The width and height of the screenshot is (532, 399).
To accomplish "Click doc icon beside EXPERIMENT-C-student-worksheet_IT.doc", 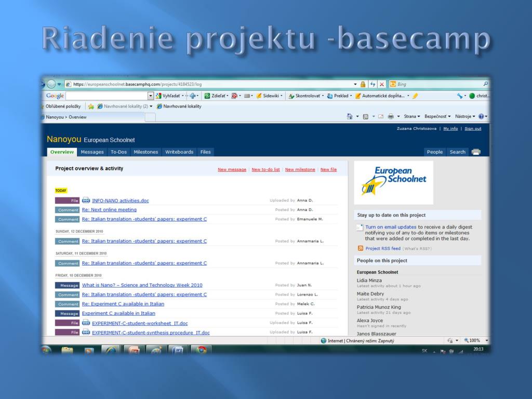I will pyautogui.click(x=86, y=323).
